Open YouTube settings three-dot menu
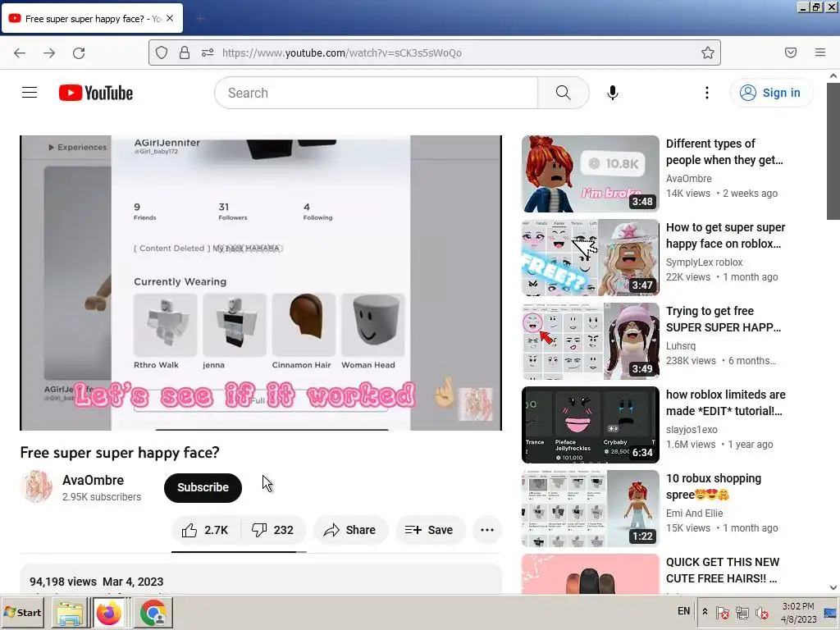The image size is (840, 630). point(706,93)
